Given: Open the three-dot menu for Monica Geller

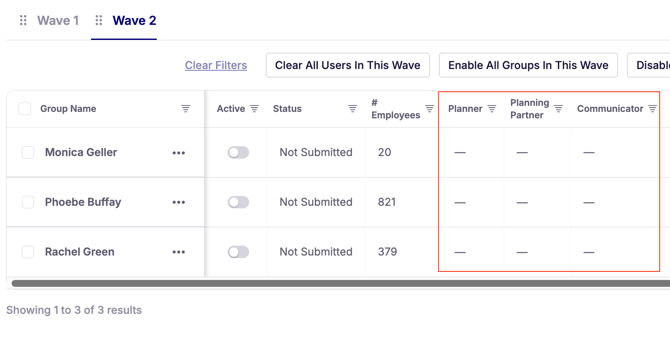Looking at the screenshot, I should pyautogui.click(x=179, y=153).
